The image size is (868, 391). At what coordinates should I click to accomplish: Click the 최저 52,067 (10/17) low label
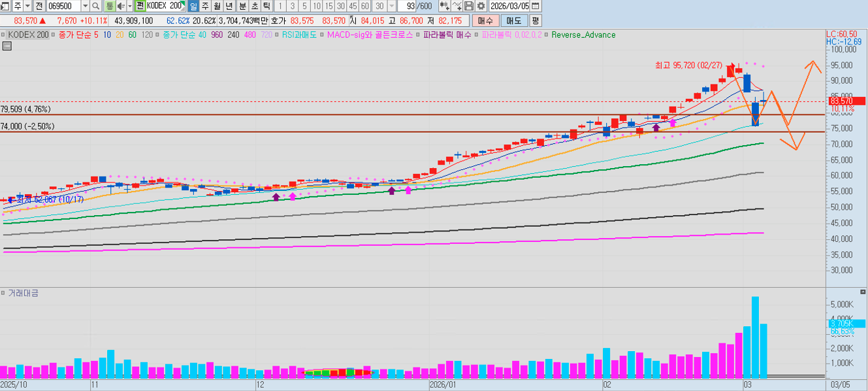tap(50, 199)
